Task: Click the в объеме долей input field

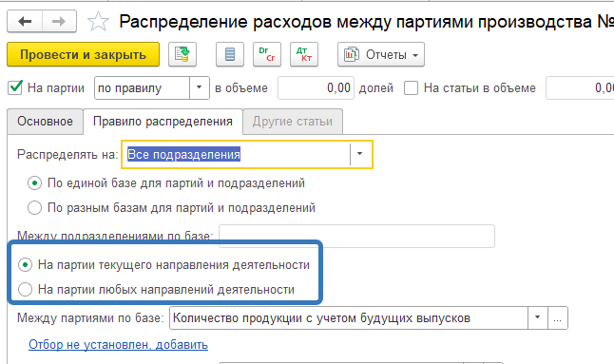Action: tap(316, 87)
